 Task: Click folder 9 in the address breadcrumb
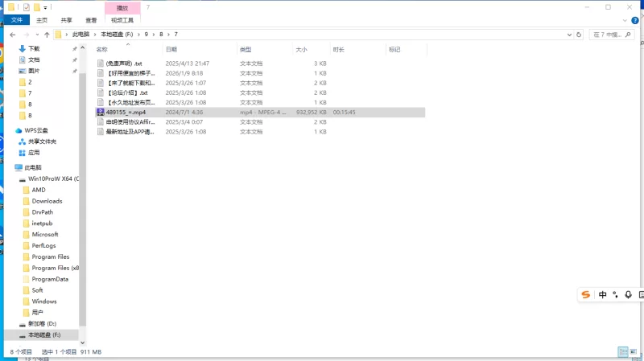tap(147, 35)
